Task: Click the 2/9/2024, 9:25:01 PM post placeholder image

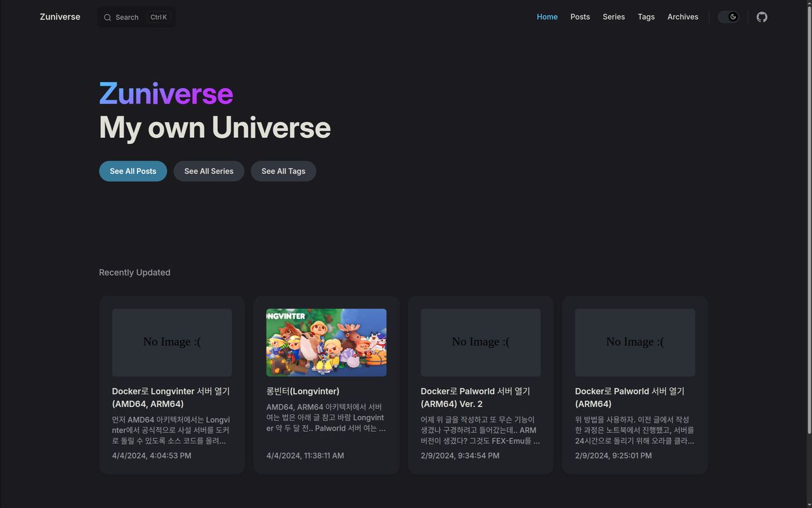Action: click(x=634, y=342)
